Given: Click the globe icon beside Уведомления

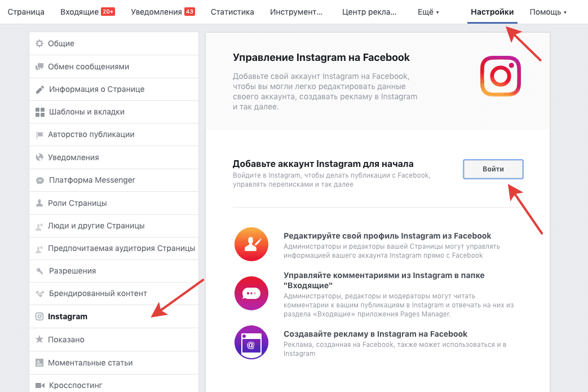Looking at the screenshot, I should (x=39, y=157).
